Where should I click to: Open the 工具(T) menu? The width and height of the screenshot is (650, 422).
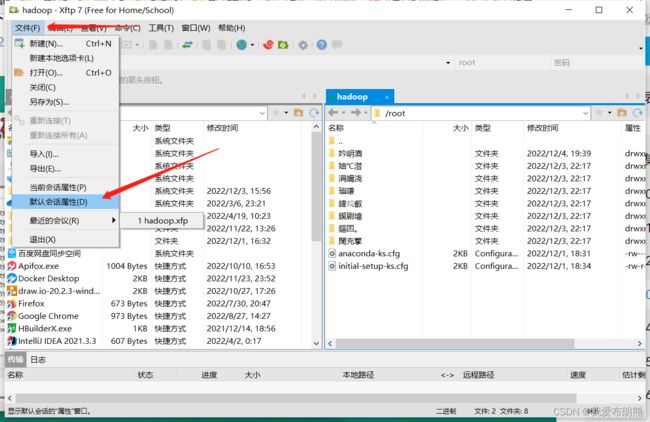pos(161,28)
